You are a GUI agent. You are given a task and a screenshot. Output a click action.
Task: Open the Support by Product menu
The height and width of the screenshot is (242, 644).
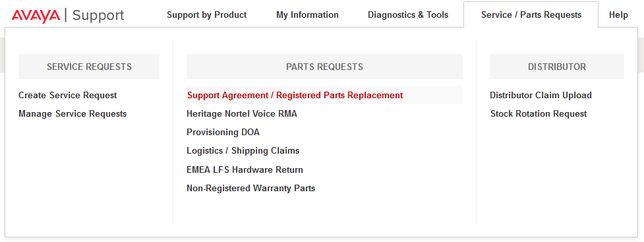click(x=206, y=15)
